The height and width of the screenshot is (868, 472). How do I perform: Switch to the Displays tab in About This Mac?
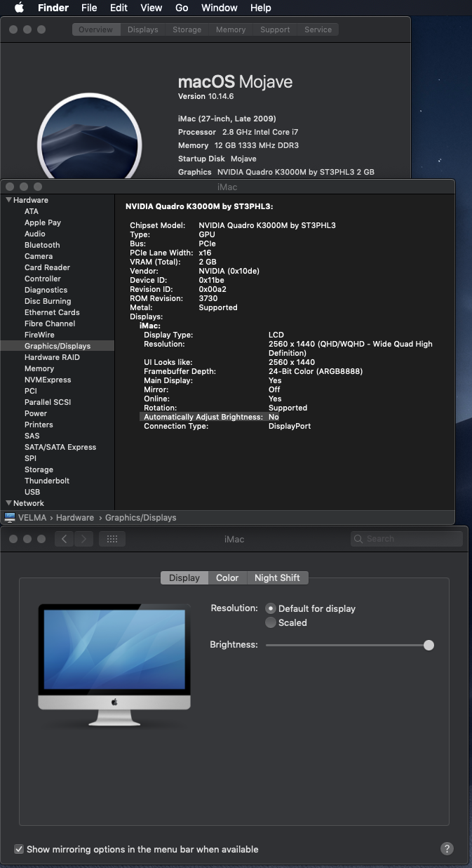coord(143,29)
